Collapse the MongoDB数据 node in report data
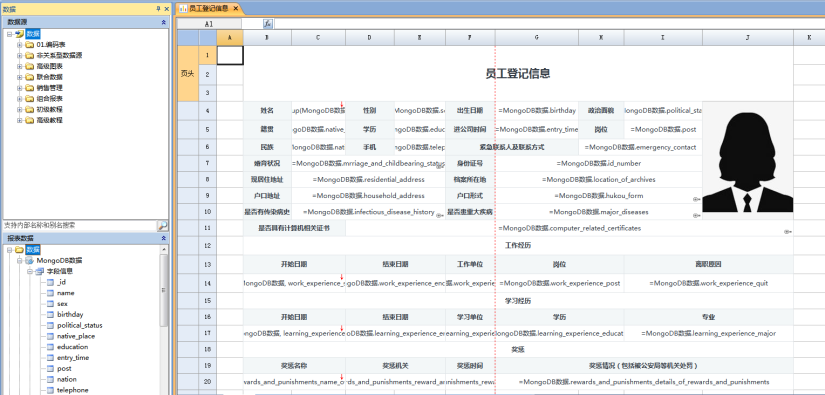 point(19,260)
